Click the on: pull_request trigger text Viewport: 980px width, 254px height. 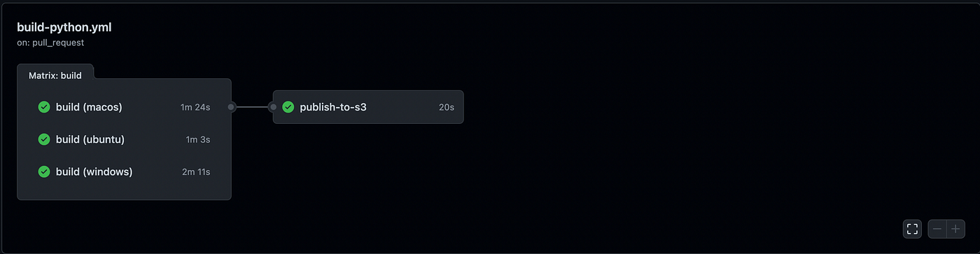[50, 43]
